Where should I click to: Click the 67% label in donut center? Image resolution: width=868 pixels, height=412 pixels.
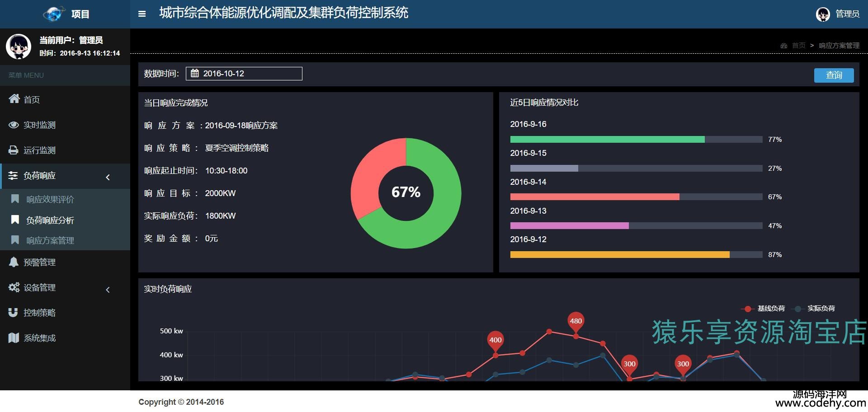(x=406, y=192)
